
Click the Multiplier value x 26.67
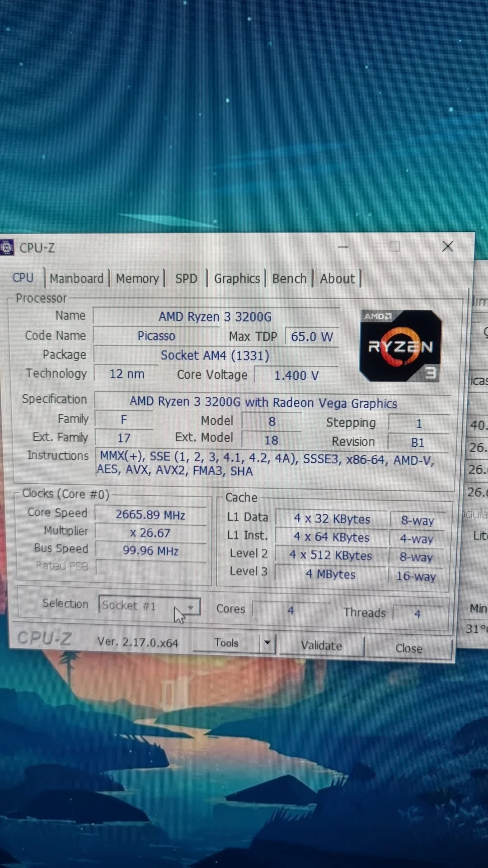coord(151,533)
